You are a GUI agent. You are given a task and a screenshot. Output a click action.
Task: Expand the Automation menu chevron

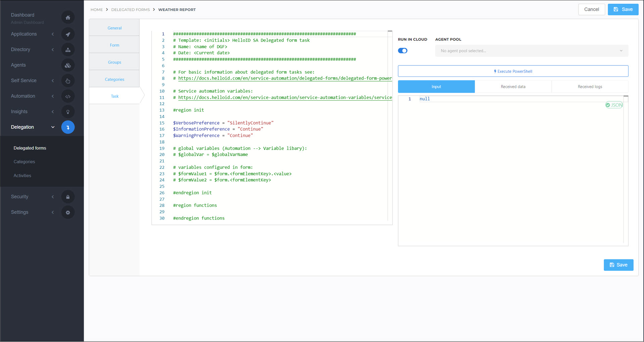(53, 96)
